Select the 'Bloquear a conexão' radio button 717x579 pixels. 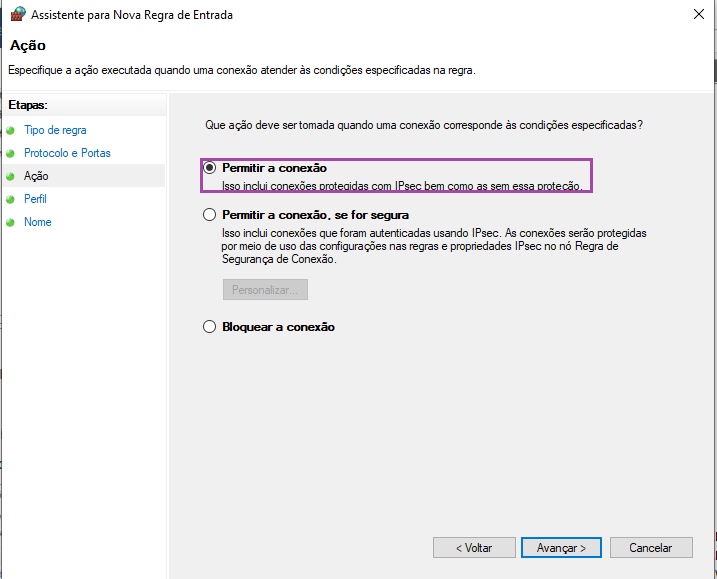coord(209,327)
